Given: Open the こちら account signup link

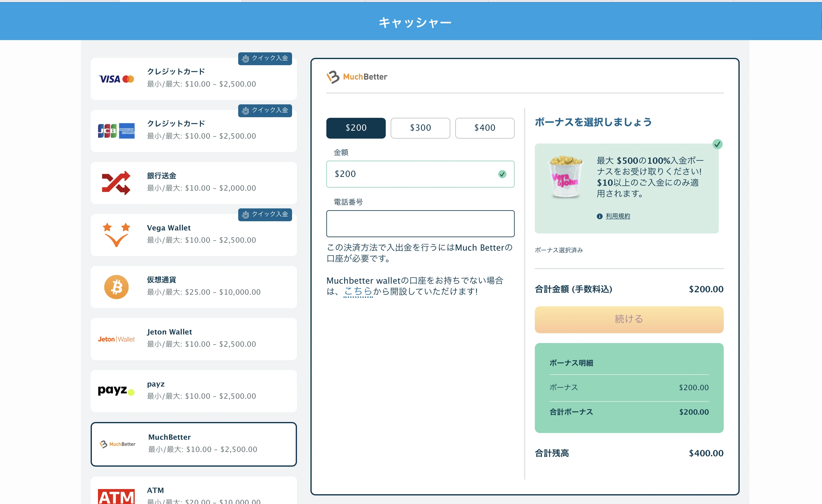Looking at the screenshot, I should point(358,291).
